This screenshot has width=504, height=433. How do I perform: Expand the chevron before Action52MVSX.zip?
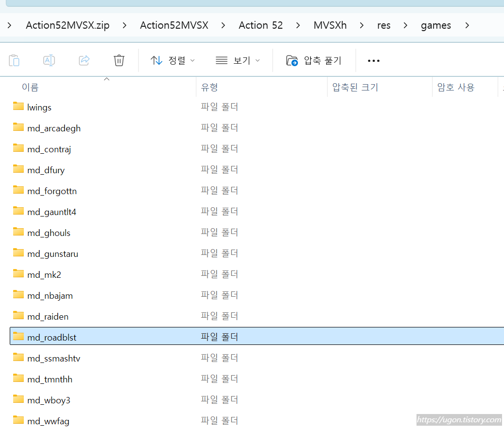9,25
